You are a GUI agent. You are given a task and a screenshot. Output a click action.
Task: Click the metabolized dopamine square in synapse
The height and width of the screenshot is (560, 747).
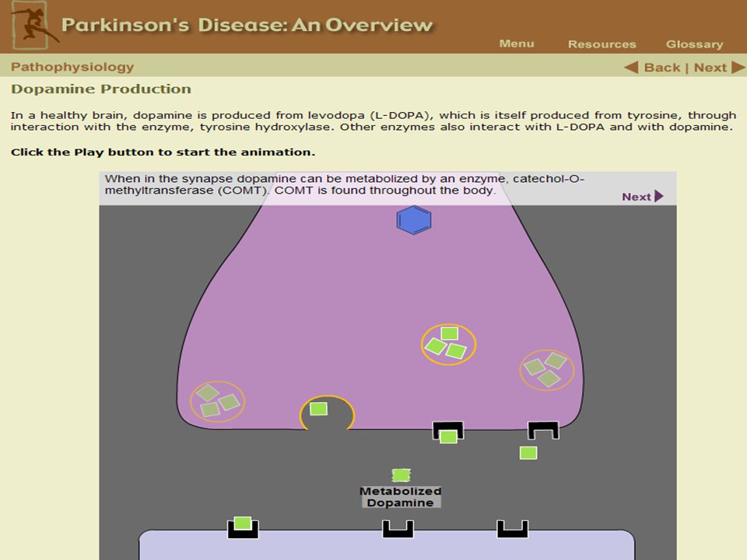(x=402, y=475)
